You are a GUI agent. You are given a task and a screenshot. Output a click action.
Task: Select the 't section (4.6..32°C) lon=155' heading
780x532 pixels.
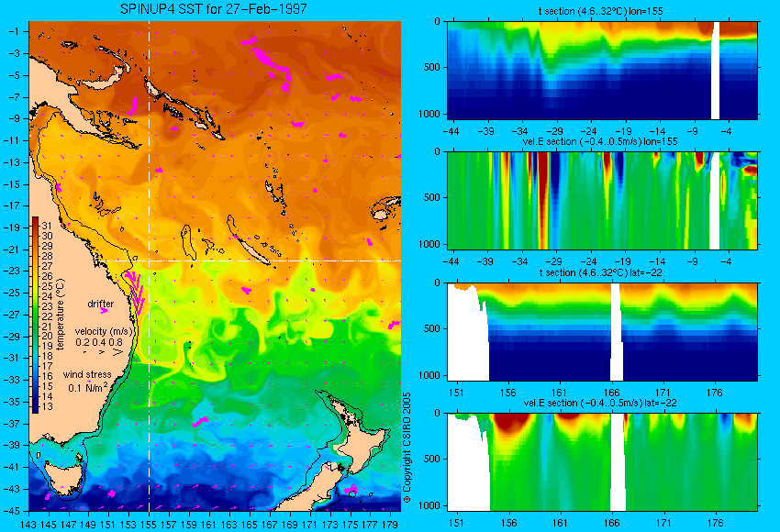pyautogui.click(x=600, y=11)
